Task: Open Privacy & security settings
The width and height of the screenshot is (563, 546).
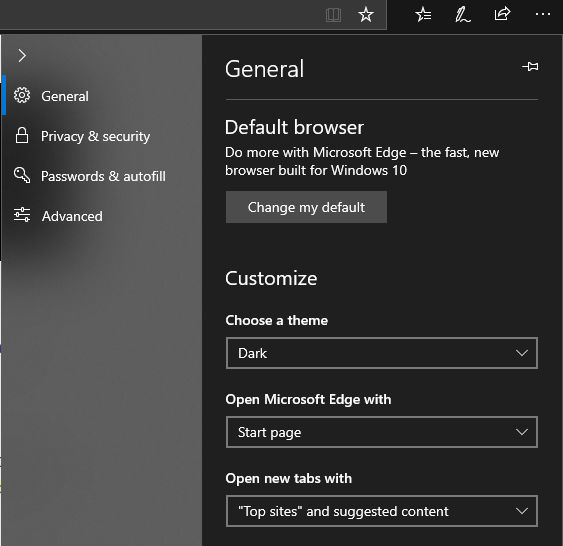Action: 102,136
